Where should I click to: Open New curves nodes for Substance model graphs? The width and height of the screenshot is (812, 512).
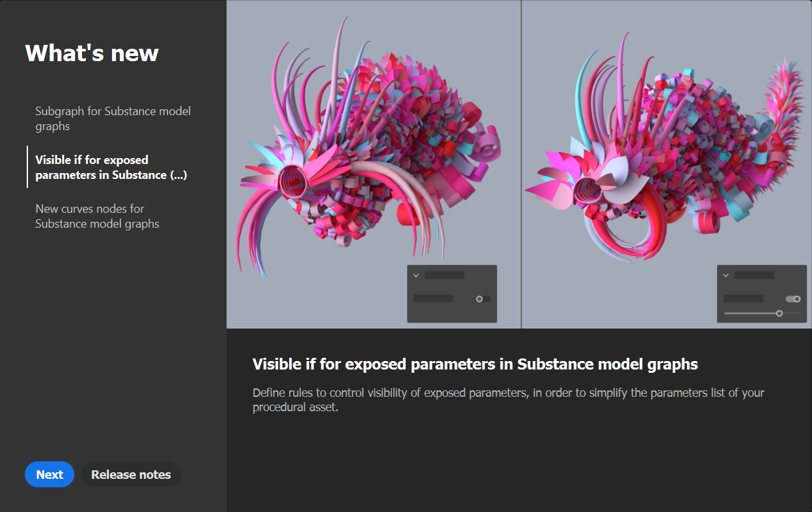pos(97,216)
